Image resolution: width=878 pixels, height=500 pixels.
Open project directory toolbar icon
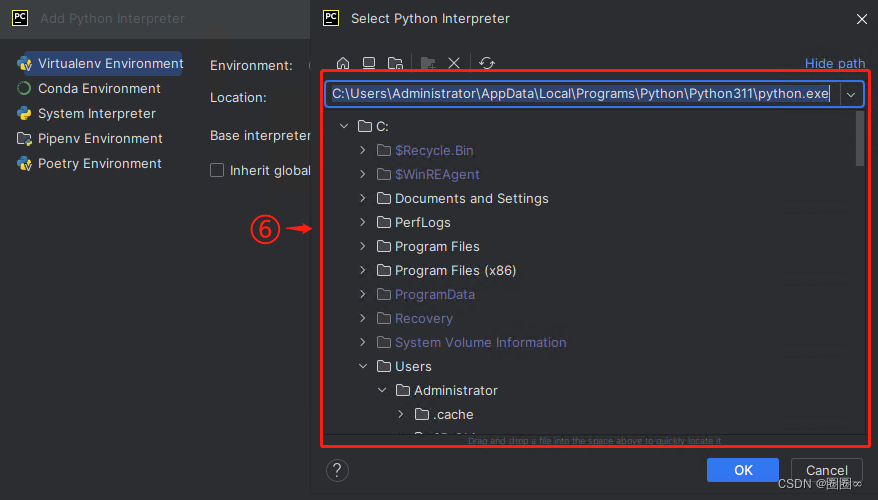(x=395, y=63)
